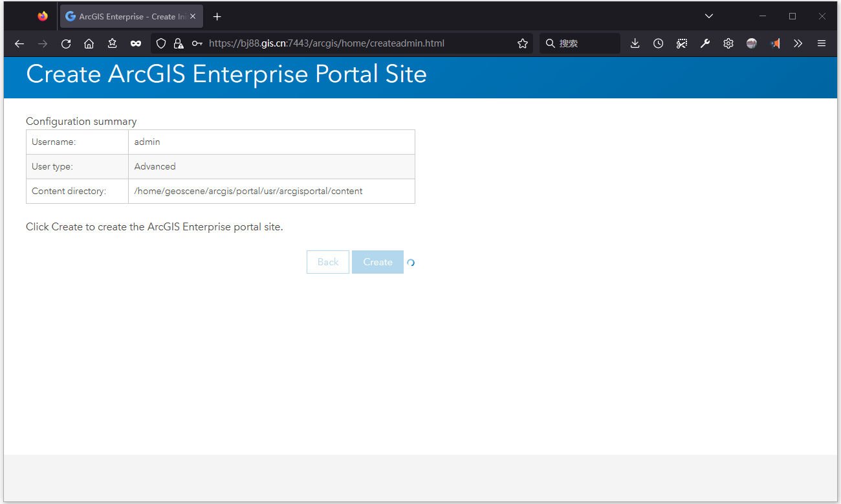Click the orange megaphone extension icon
The width and height of the screenshot is (841, 504).
pos(775,43)
